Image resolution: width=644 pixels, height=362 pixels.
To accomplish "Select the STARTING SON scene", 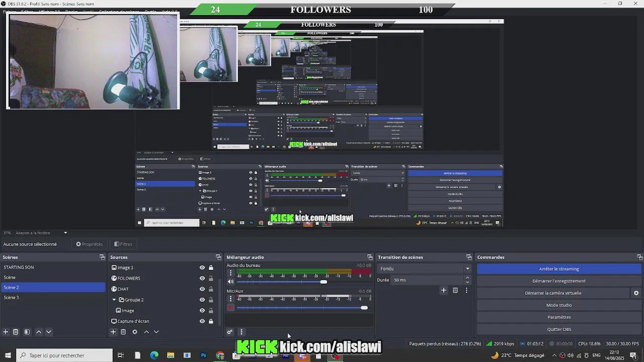I will (x=53, y=267).
